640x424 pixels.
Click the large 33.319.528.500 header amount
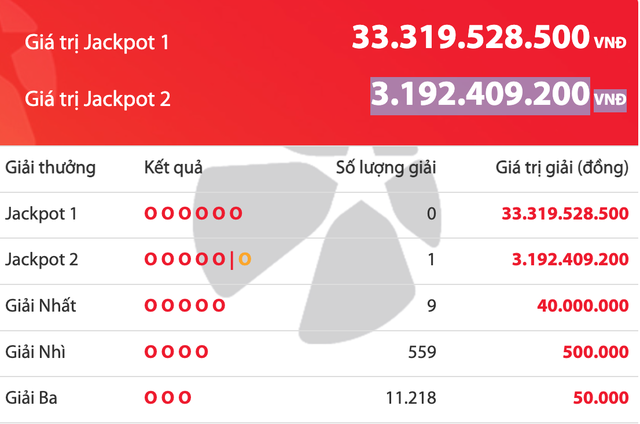(469, 38)
